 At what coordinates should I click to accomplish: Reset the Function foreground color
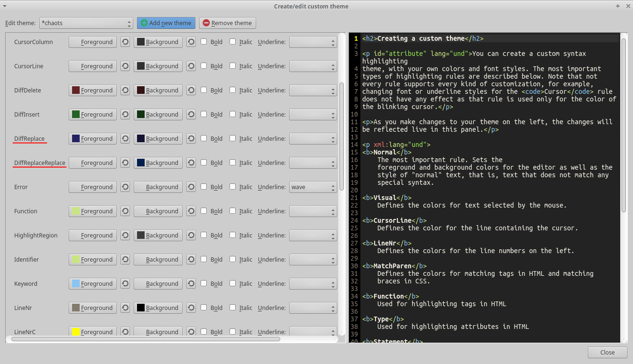125,211
